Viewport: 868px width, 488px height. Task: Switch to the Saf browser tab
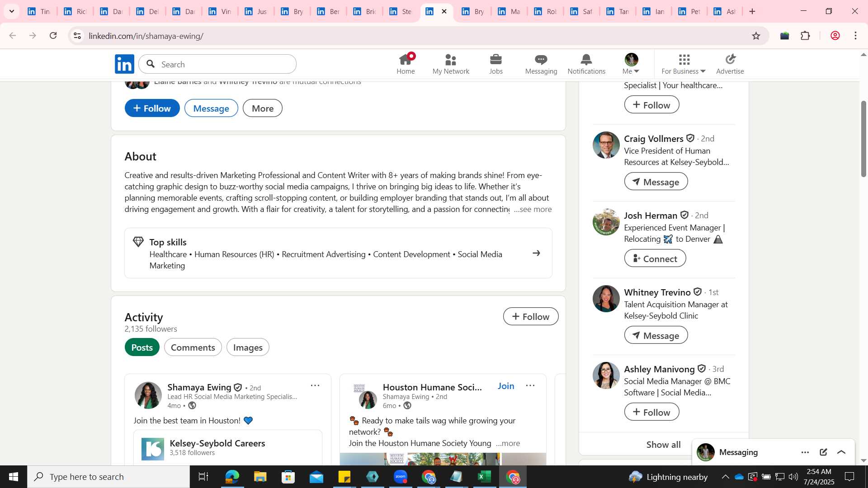coord(581,11)
